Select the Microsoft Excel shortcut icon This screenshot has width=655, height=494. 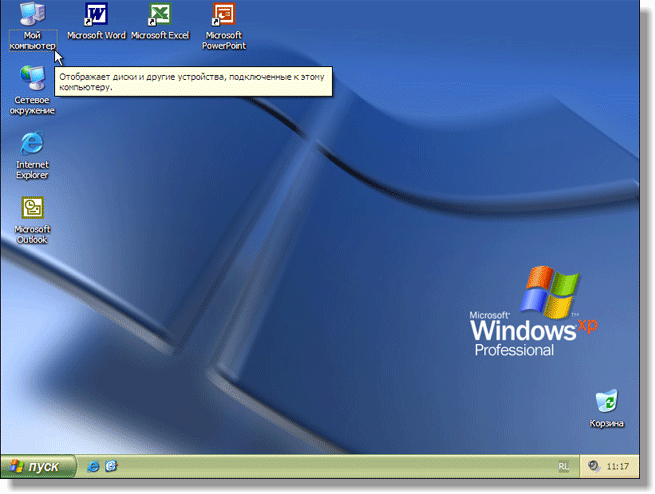point(160,14)
